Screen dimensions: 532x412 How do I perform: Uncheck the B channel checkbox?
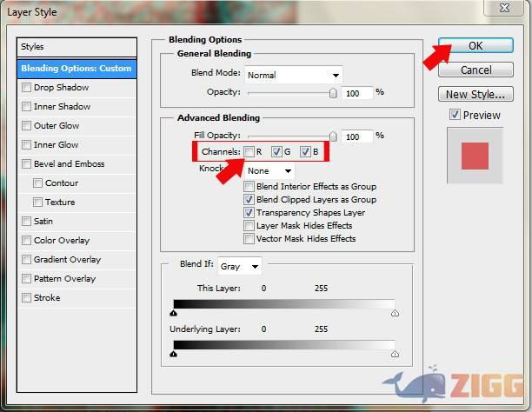tap(305, 152)
